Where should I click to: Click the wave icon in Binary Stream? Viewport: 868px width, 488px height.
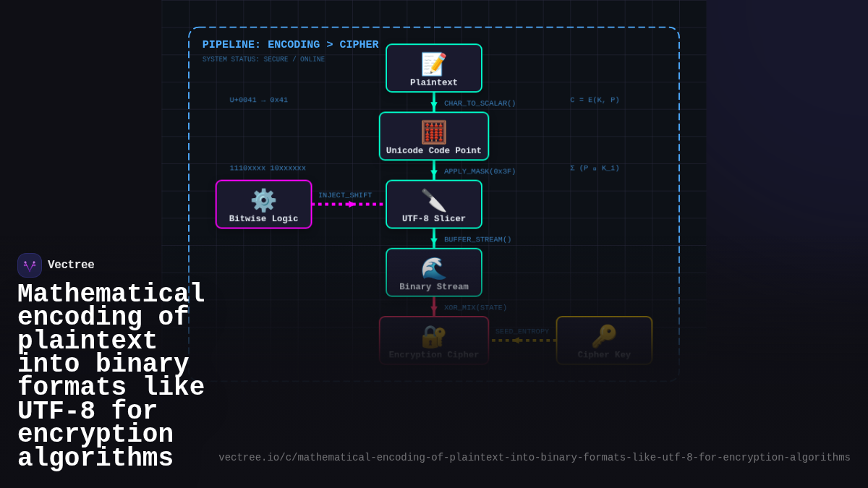click(x=433, y=268)
